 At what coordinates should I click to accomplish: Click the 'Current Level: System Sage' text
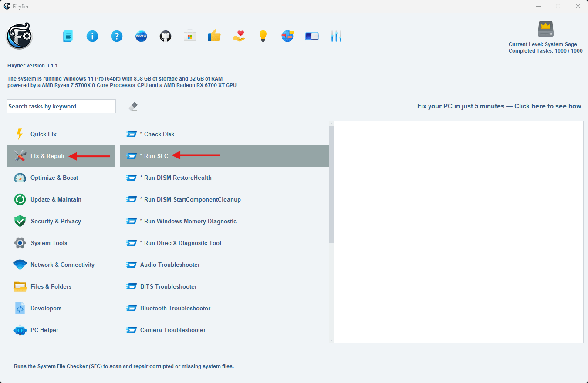[x=543, y=44]
